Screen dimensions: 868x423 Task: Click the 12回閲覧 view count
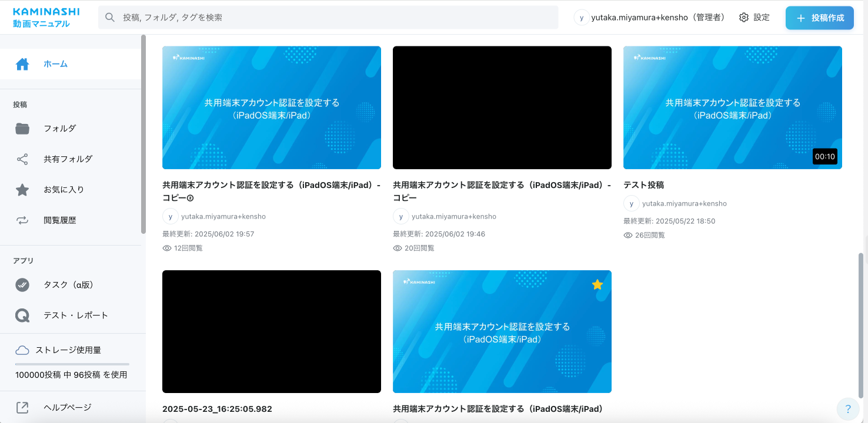click(x=188, y=248)
